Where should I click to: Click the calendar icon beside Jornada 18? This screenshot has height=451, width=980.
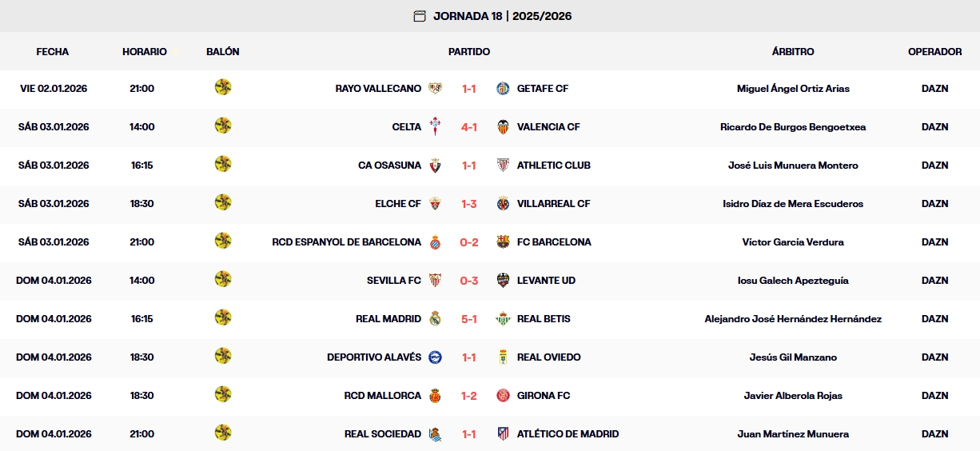pyautogui.click(x=420, y=16)
